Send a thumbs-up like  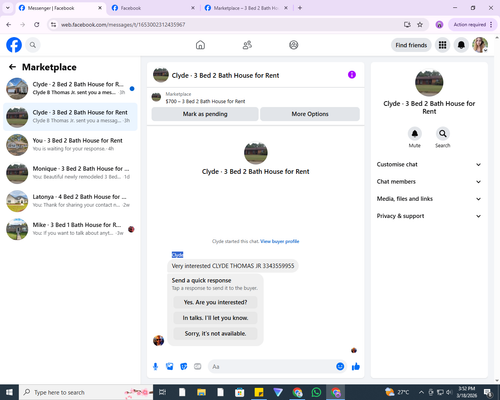point(356,367)
